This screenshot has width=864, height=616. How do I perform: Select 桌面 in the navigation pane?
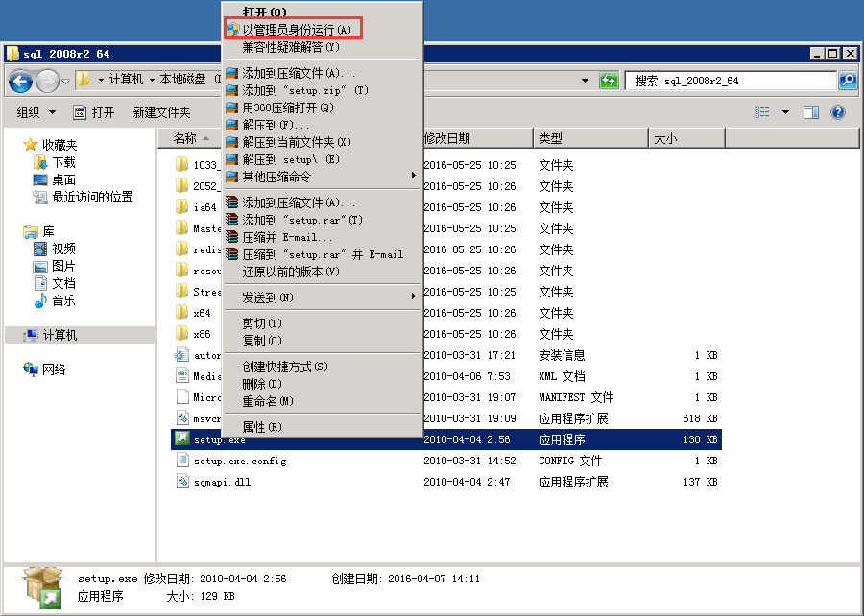tap(55, 179)
